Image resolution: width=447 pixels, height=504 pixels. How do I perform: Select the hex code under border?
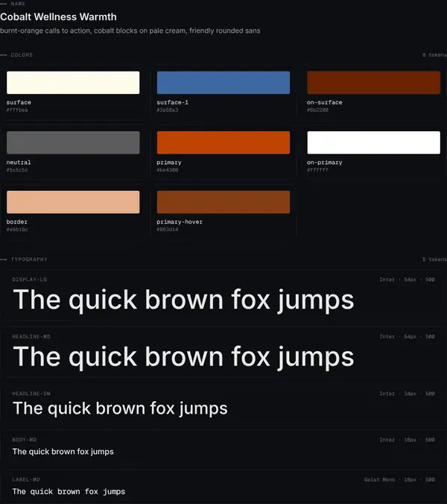pos(17,230)
